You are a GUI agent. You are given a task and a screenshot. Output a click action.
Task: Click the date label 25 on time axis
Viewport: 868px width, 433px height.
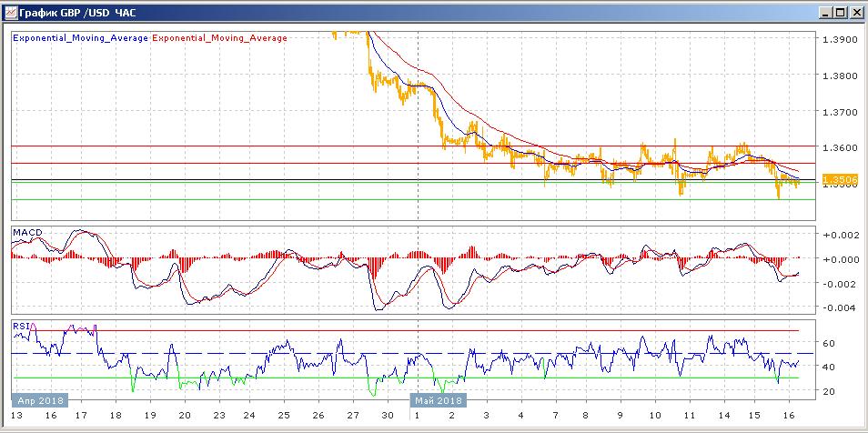coord(284,415)
